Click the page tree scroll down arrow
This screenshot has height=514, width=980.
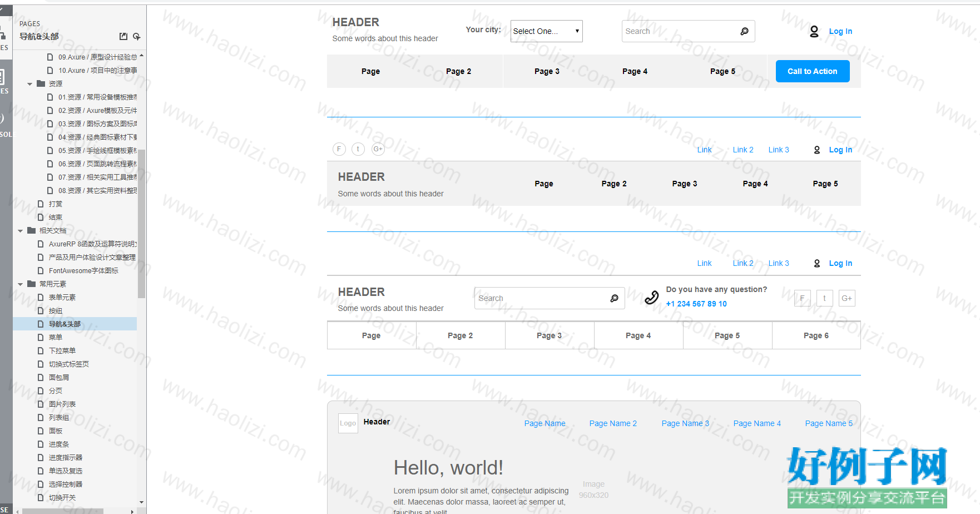(141, 502)
